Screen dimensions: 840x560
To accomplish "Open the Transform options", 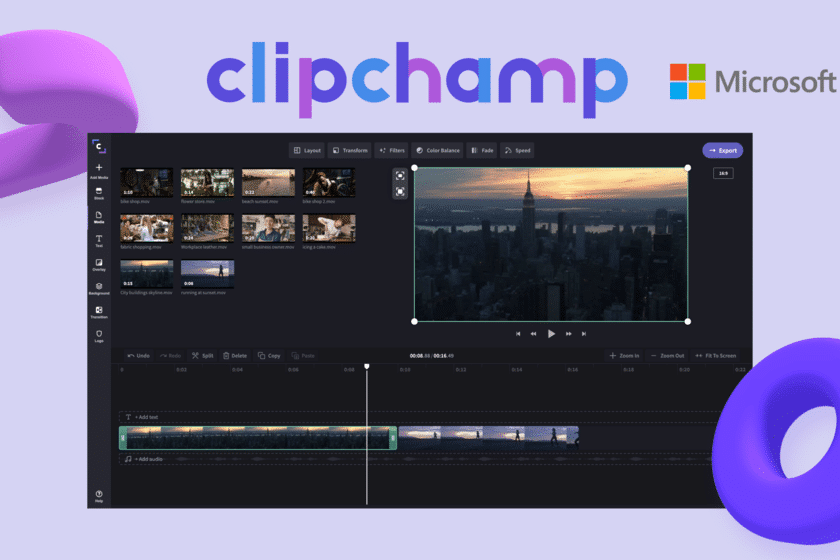I will [x=349, y=151].
